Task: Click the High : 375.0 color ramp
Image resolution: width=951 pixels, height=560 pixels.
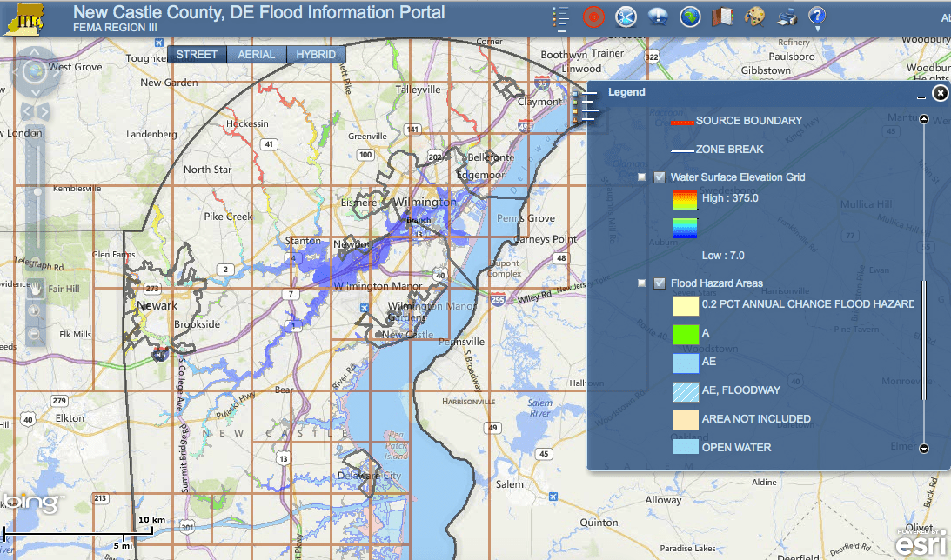Action: click(685, 200)
